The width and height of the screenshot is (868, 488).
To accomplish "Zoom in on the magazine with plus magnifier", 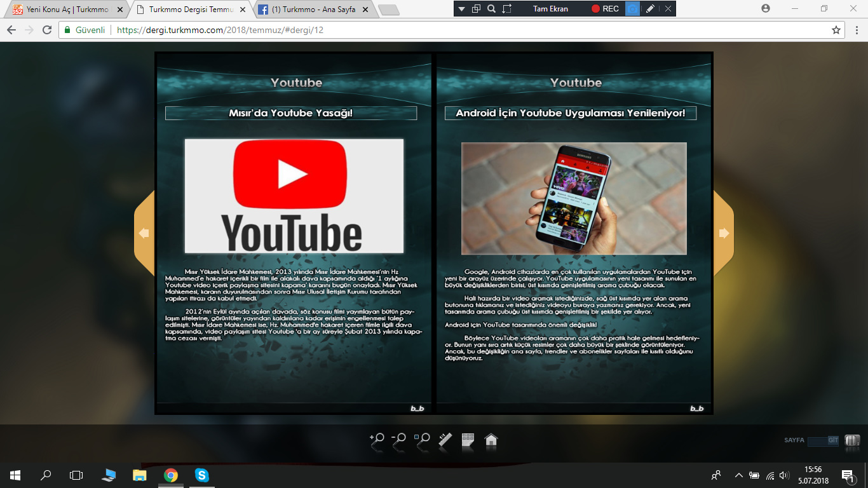I will click(x=377, y=440).
